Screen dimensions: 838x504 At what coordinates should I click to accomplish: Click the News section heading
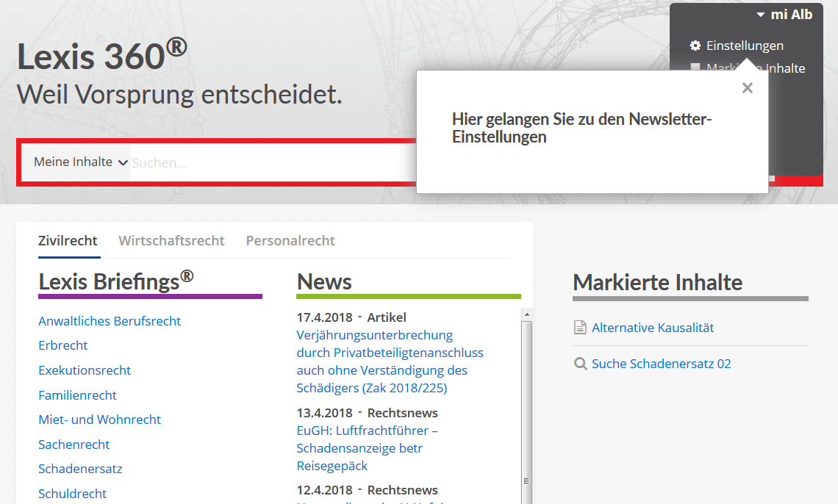[x=324, y=282]
